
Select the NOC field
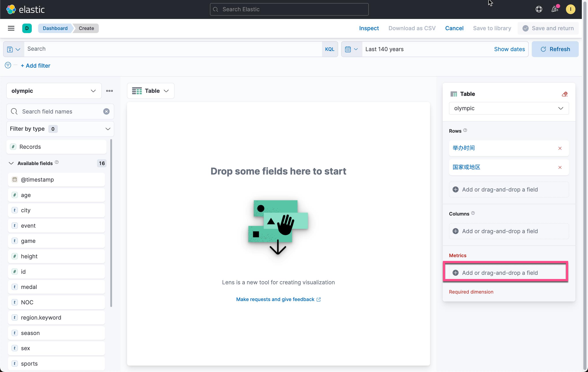[x=56, y=302]
